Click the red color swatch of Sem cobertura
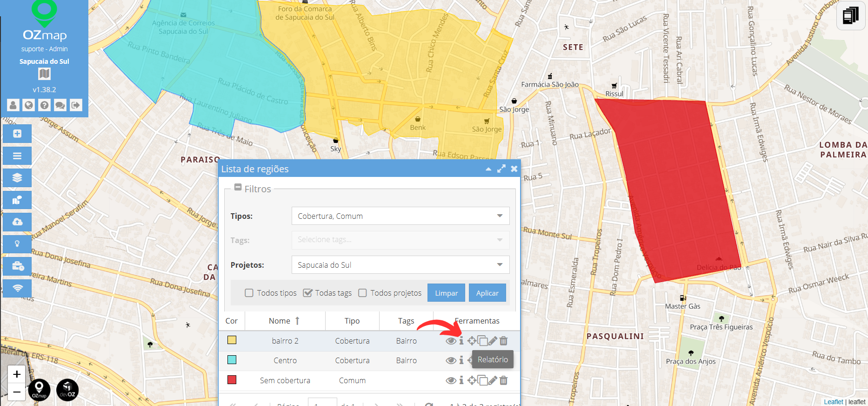Image resolution: width=868 pixels, height=406 pixels. [x=232, y=379]
